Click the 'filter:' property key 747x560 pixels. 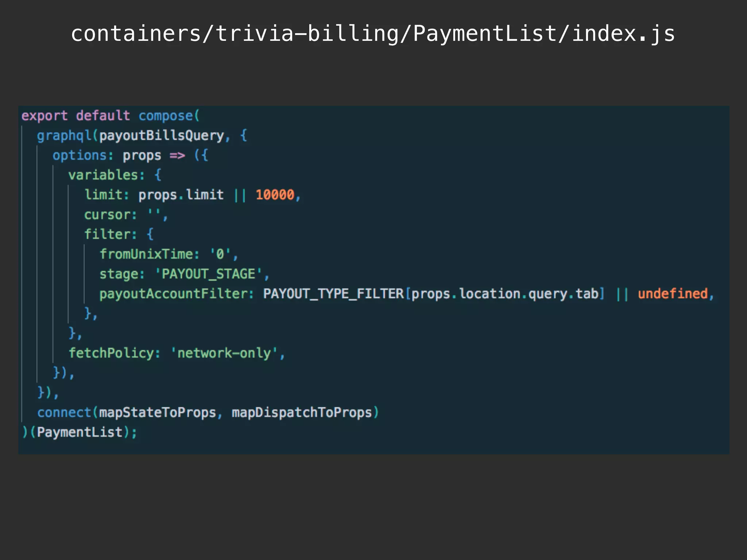coord(111,234)
